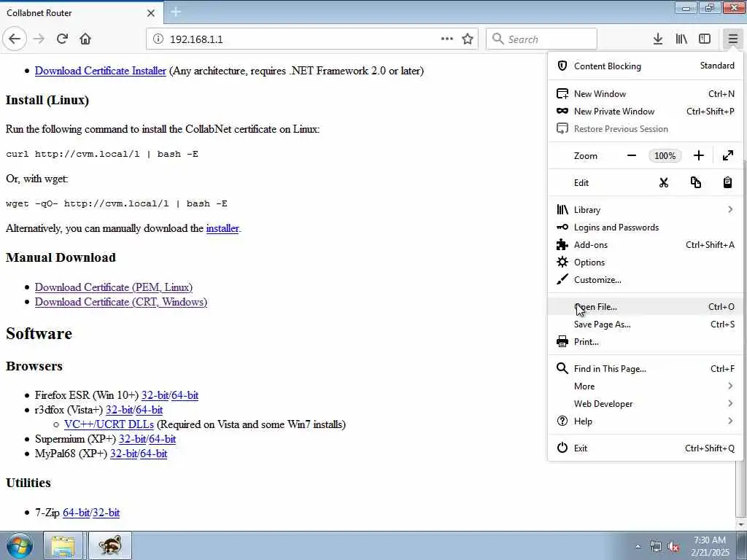747x560 pixels.
Task: Download Certificate (CRT, Windows)
Action: click(x=121, y=303)
